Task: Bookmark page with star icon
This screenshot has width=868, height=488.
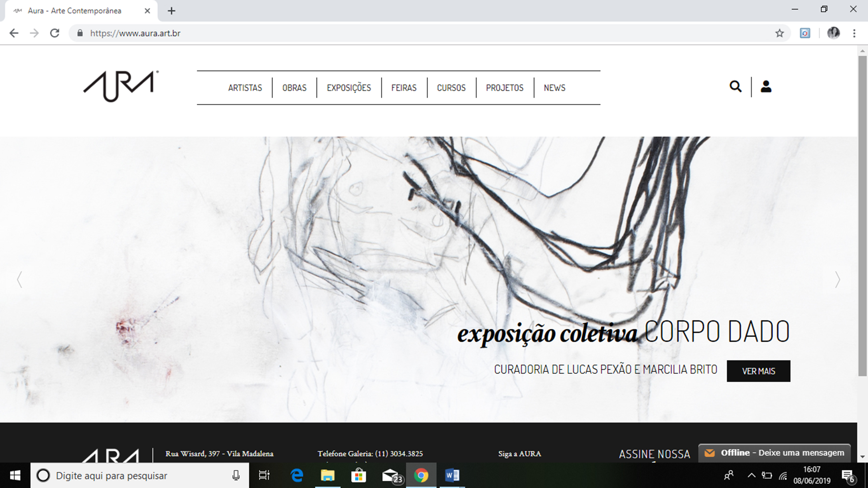Action: click(779, 33)
